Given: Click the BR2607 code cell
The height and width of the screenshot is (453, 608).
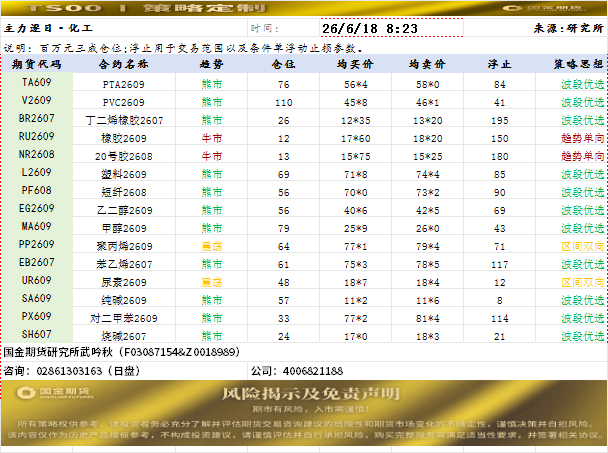Looking at the screenshot, I should (x=37, y=118).
